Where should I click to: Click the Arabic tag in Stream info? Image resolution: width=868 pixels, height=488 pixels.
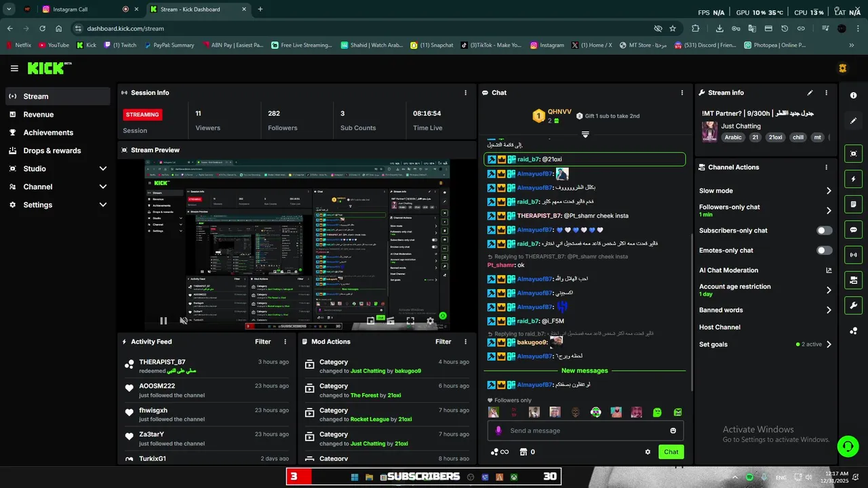point(733,137)
